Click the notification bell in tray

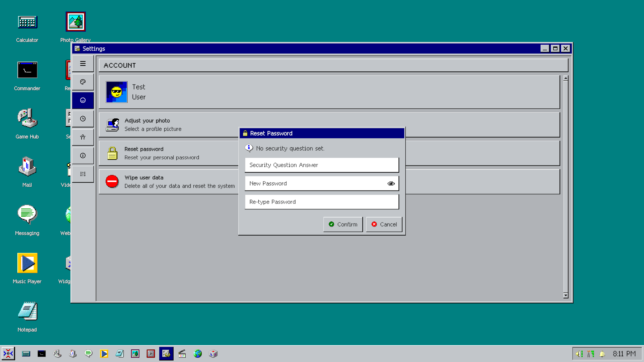(x=602, y=354)
